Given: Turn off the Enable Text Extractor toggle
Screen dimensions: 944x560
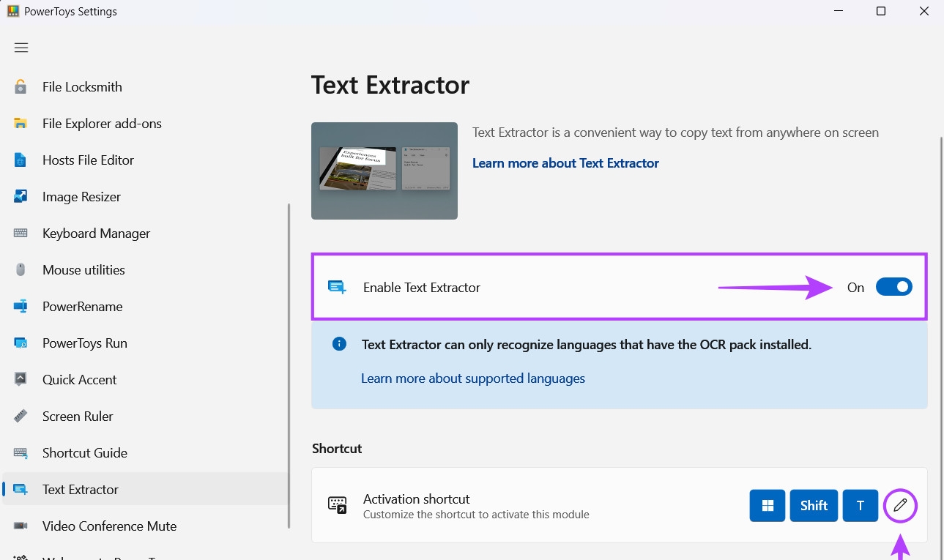Looking at the screenshot, I should tap(893, 287).
